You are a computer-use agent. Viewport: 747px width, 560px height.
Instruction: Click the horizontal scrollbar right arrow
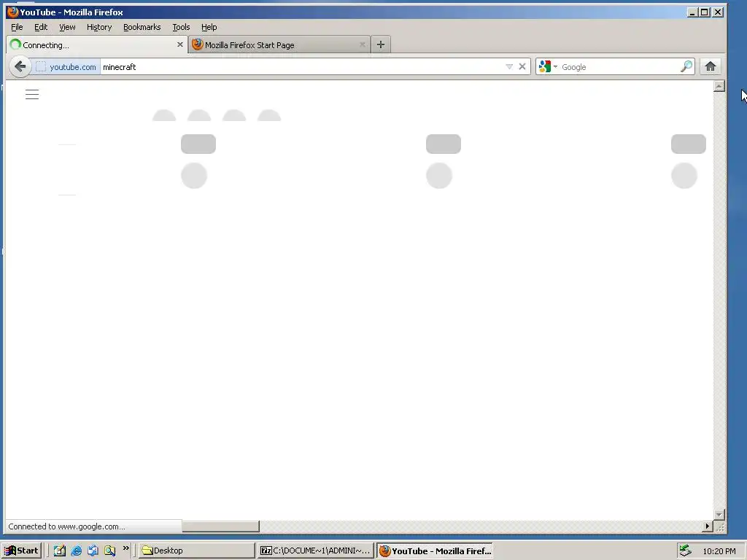(x=708, y=526)
